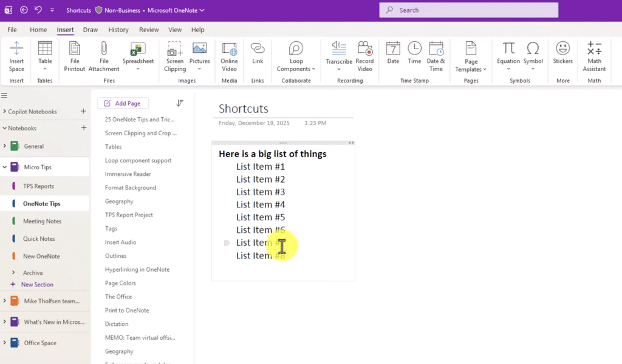The image size is (622, 364).
Task: Insert a Table from the ribbon
Action: point(45,56)
